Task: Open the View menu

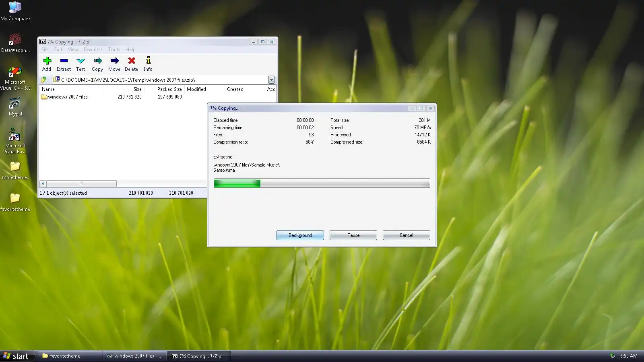Action: 73,49
